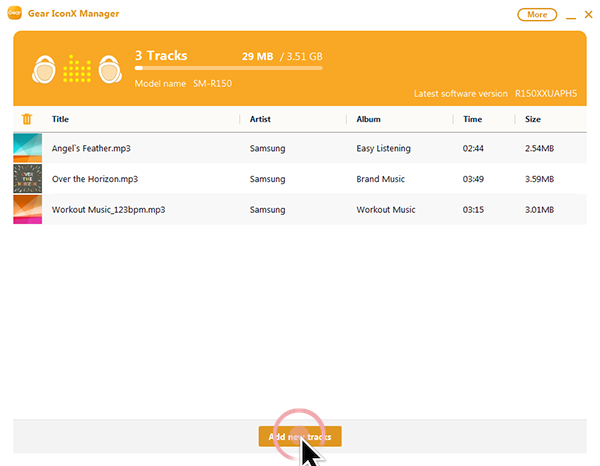Click the storage usage progress bar
This screenshot has height=466, width=600.
pos(228,68)
